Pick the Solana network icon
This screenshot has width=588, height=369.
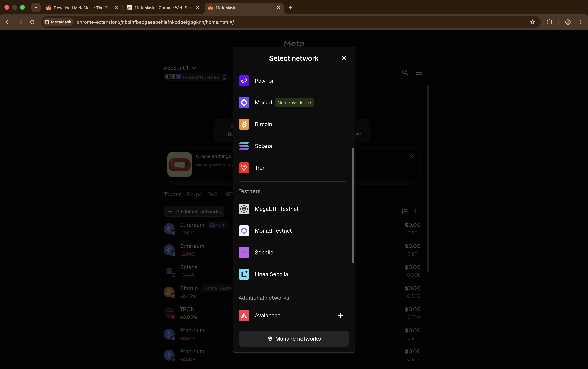point(244,146)
